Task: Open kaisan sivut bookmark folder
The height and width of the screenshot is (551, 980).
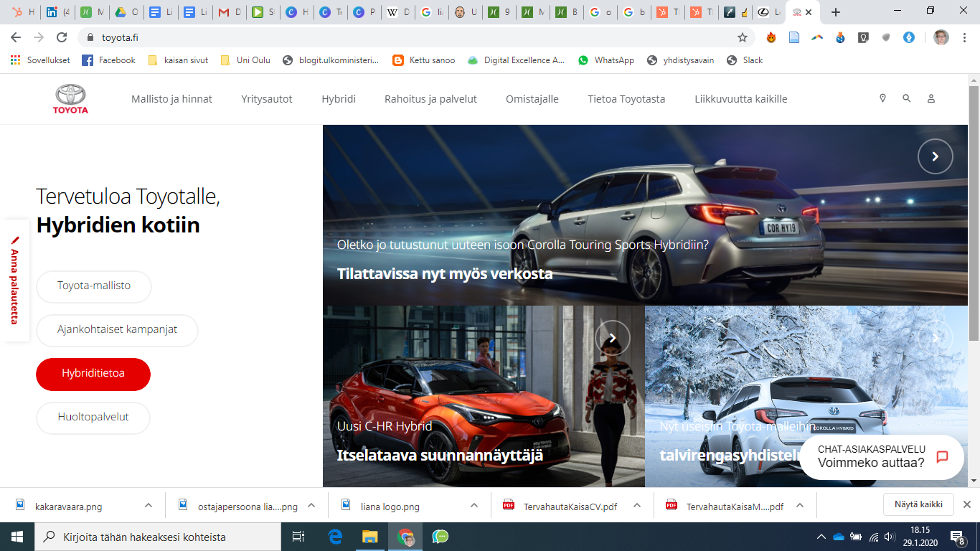Action: pyautogui.click(x=178, y=60)
